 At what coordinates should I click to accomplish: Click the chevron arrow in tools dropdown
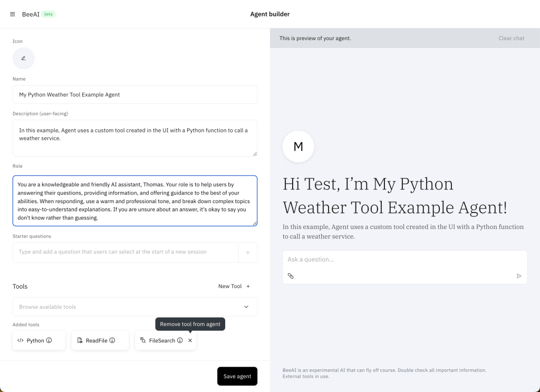(x=246, y=307)
